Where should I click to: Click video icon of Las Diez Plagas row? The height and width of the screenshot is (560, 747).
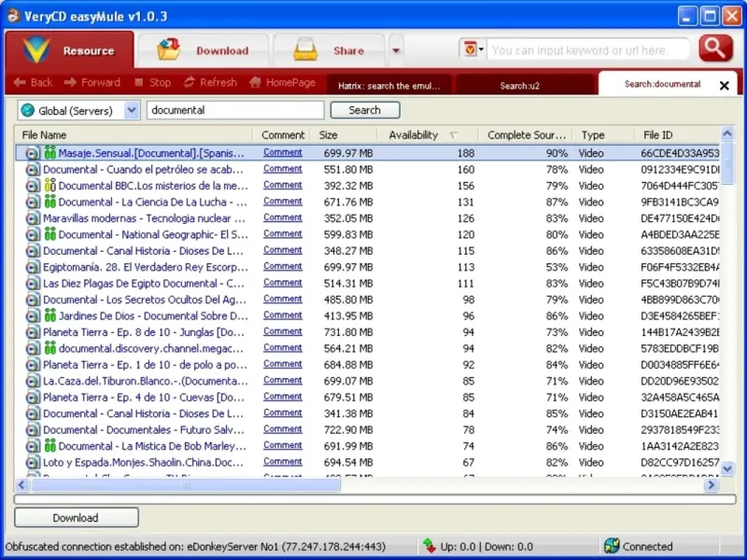[x=33, y=284]
